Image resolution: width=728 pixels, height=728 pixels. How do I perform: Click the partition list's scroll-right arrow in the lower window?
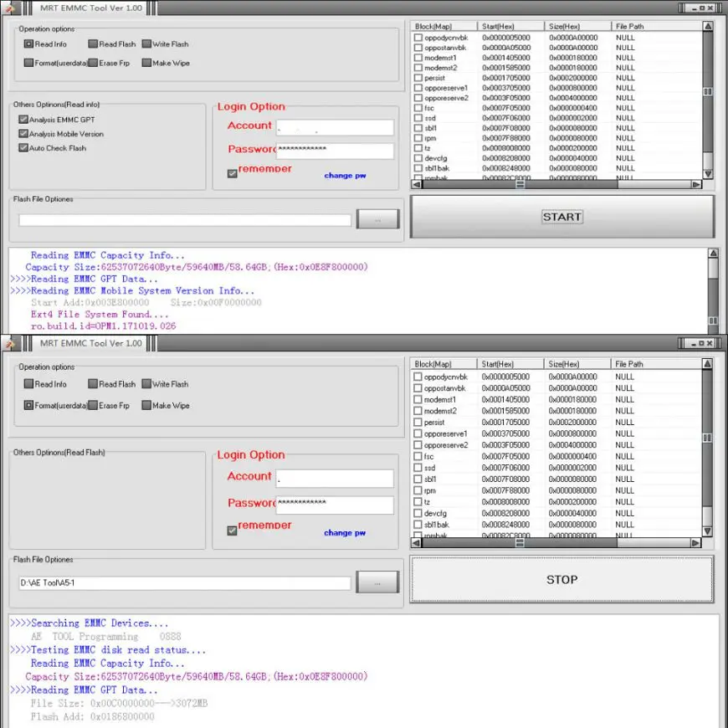(x=695, y=543)
